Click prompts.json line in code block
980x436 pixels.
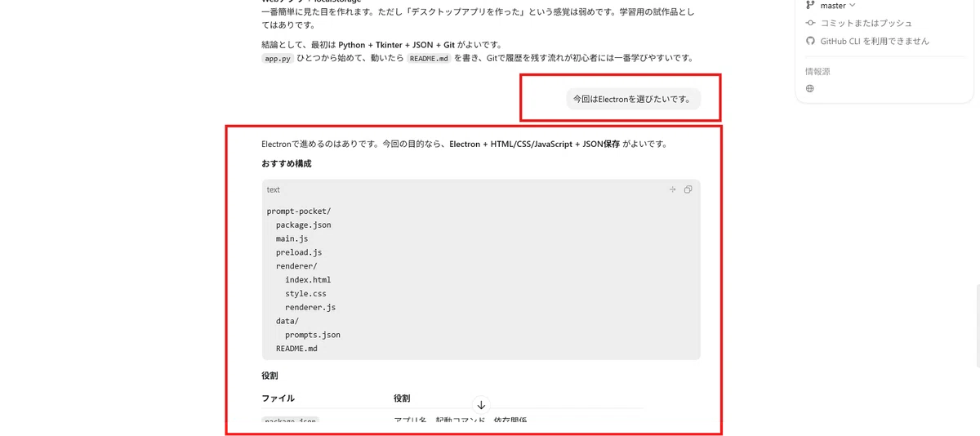[313, 335]
